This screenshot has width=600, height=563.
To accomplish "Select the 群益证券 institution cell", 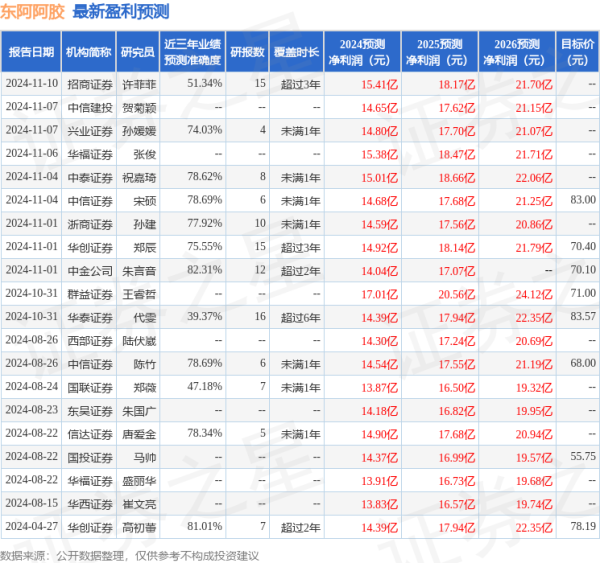I will point(90,294).
